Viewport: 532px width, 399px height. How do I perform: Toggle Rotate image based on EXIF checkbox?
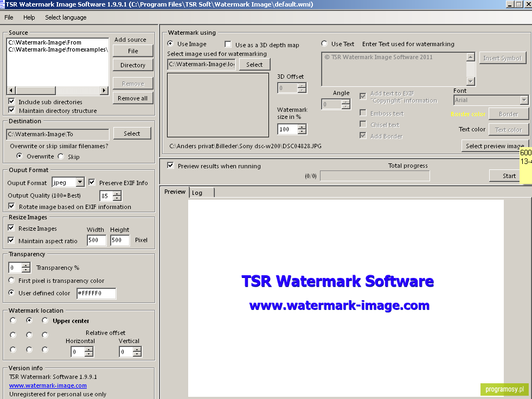pyautogui.click(x=11, y=206)
